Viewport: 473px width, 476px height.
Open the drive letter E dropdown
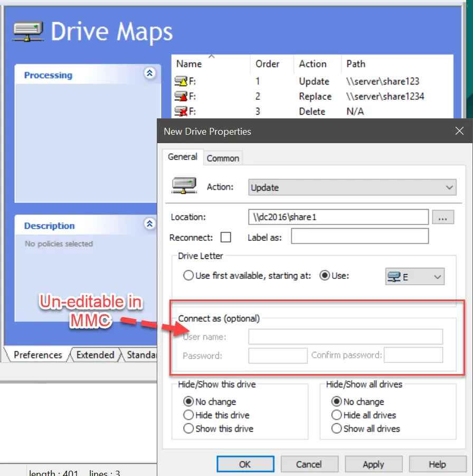[414, 277]
